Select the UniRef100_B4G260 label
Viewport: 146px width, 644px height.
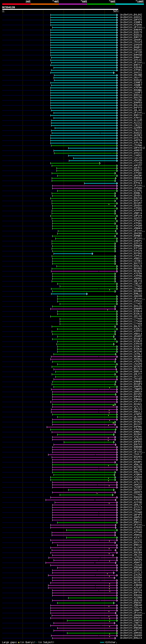pos(131,50)
